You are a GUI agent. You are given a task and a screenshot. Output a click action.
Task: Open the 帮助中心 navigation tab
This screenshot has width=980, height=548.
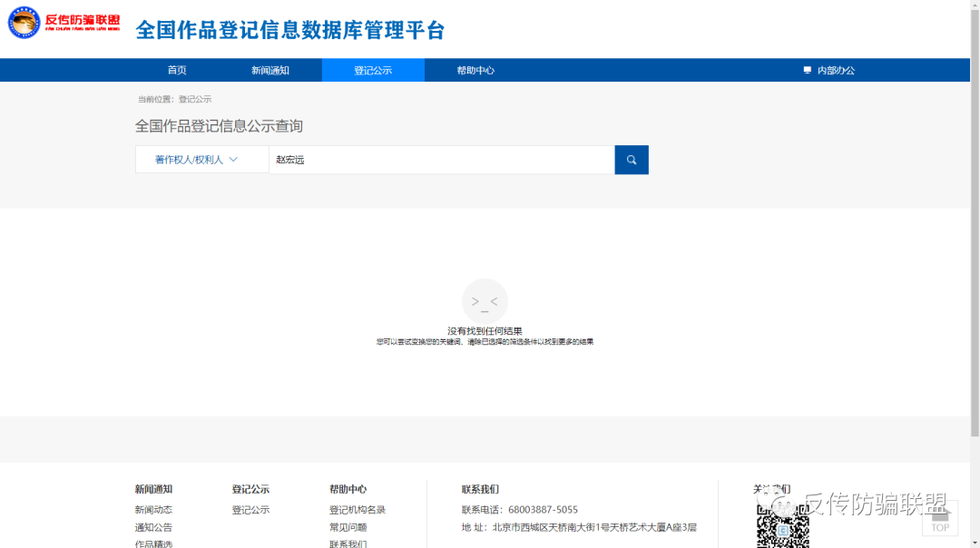[x=476, y=70]
